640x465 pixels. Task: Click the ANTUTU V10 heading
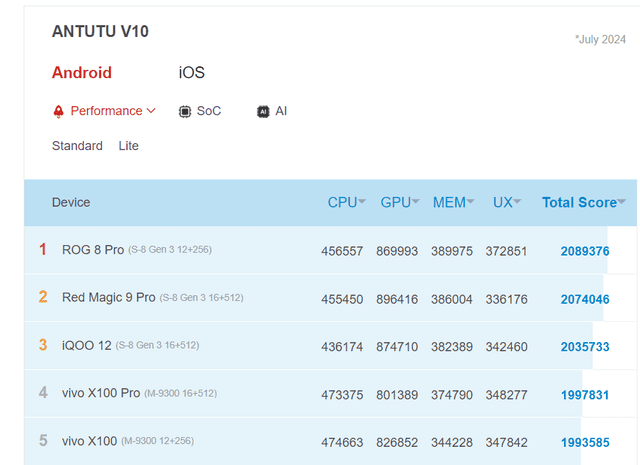[x=100, y=31]
